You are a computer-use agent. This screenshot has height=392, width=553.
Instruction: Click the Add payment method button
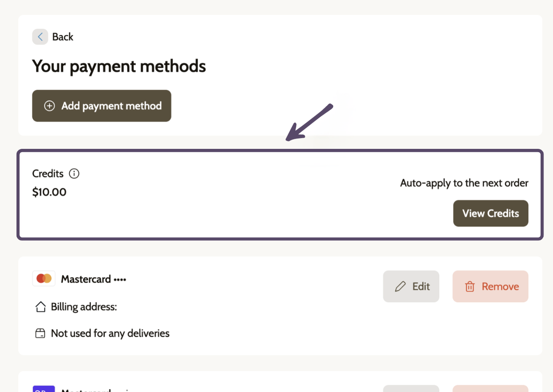[x=102, y=106]
